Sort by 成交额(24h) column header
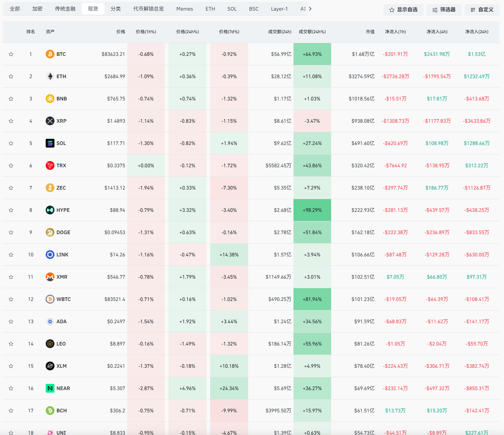Image resolution: width=504 pixels, height=435 pixels. coord(280,32)
